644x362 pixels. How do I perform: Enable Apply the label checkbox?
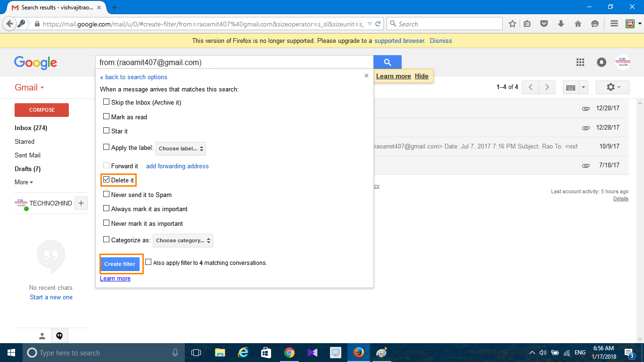click(106, 147)
